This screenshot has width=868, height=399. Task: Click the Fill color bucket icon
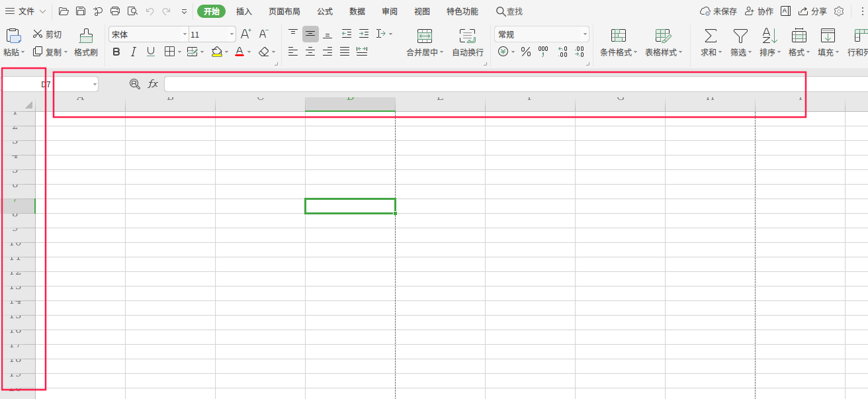(x=217, y=52)
